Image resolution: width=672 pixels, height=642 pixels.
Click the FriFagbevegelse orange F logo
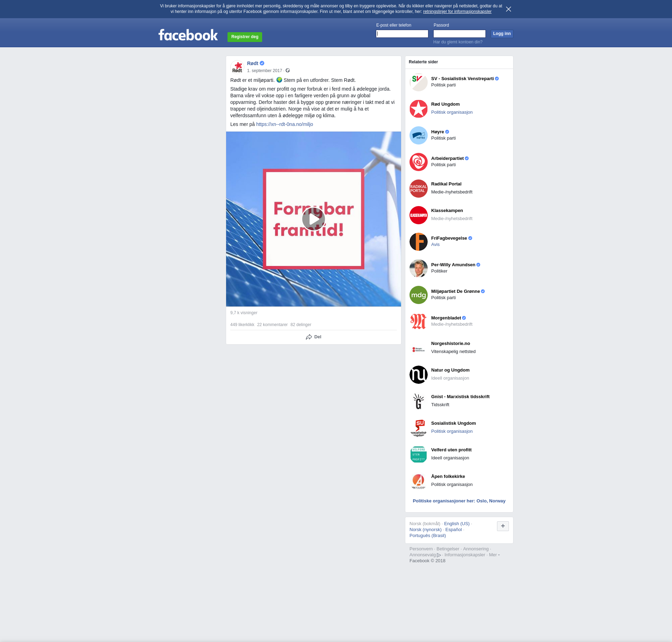tap(418, 242)
